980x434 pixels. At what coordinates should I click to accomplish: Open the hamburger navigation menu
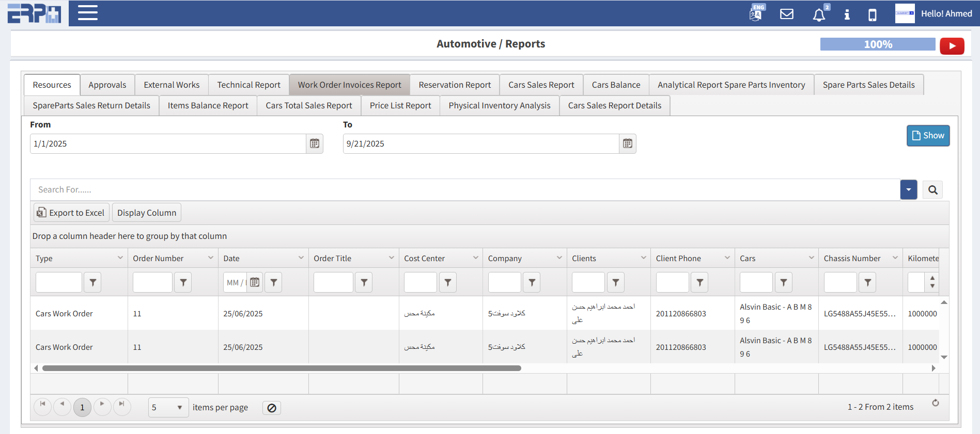(x=88, y=13)
